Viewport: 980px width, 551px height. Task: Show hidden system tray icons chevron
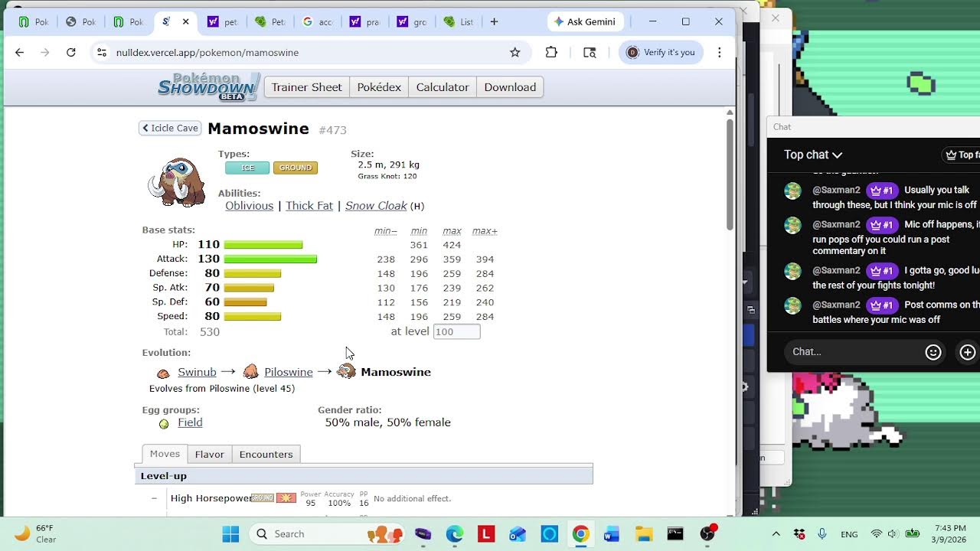(776, 534)
